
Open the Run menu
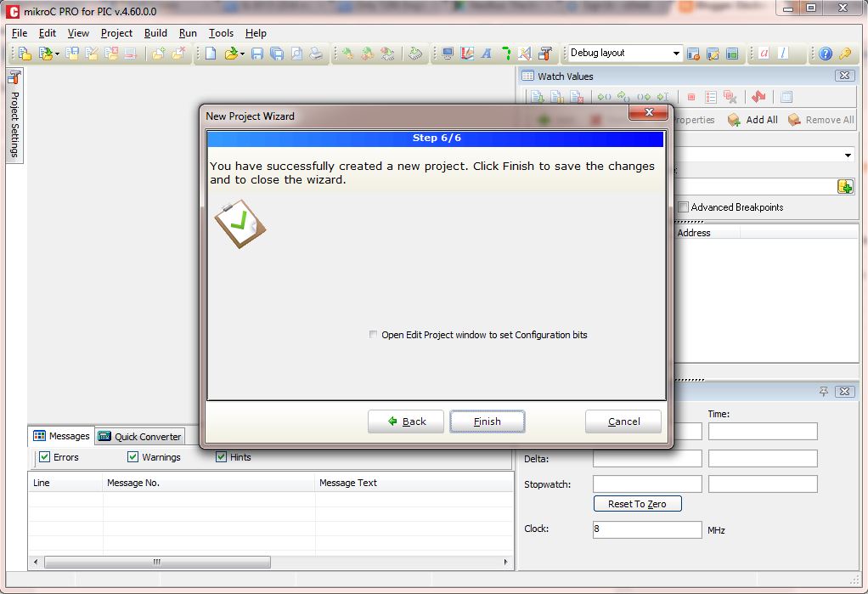188,33
